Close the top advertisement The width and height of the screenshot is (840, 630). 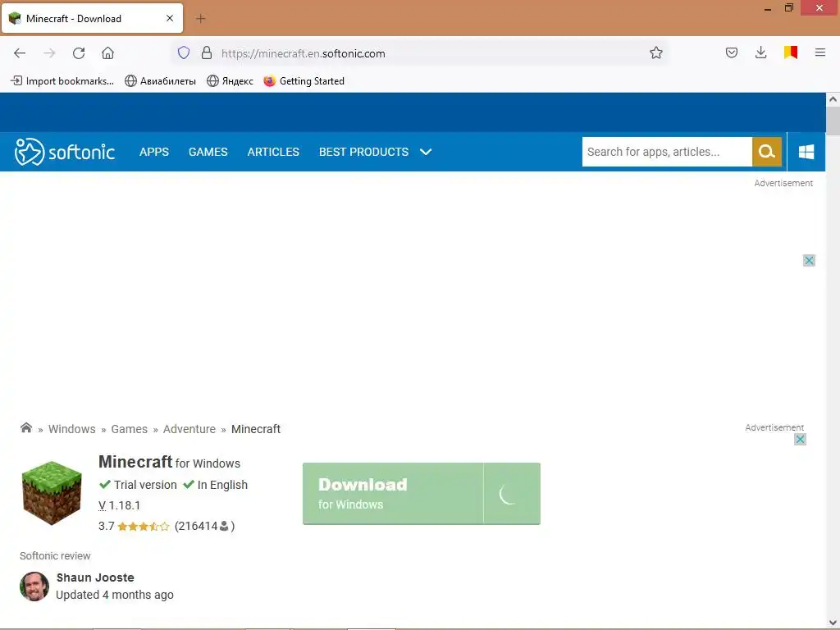pos(809,260)
